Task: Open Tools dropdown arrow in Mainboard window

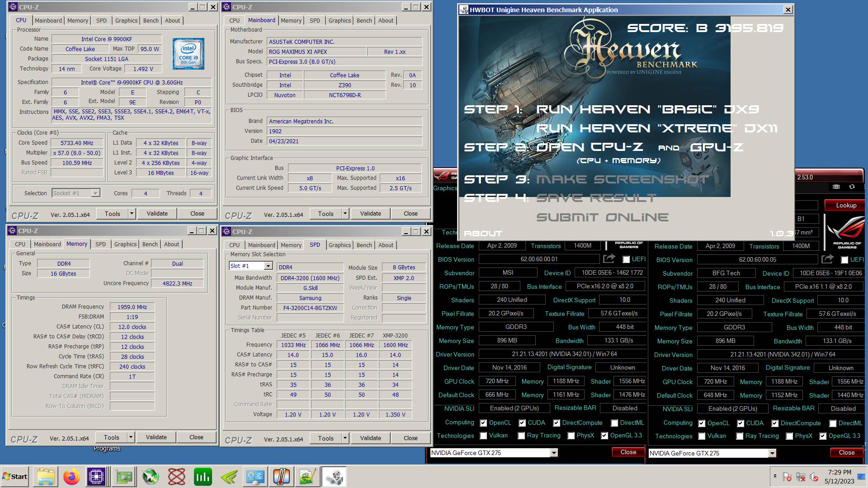Action: [x=345, y=214]
